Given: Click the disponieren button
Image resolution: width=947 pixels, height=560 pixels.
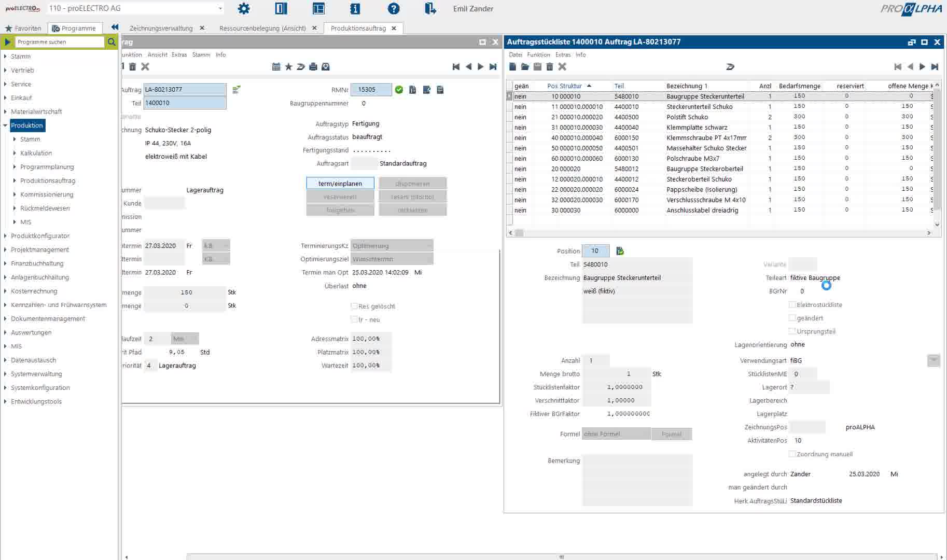Looking at the screenshot, I should click(413, 184).
